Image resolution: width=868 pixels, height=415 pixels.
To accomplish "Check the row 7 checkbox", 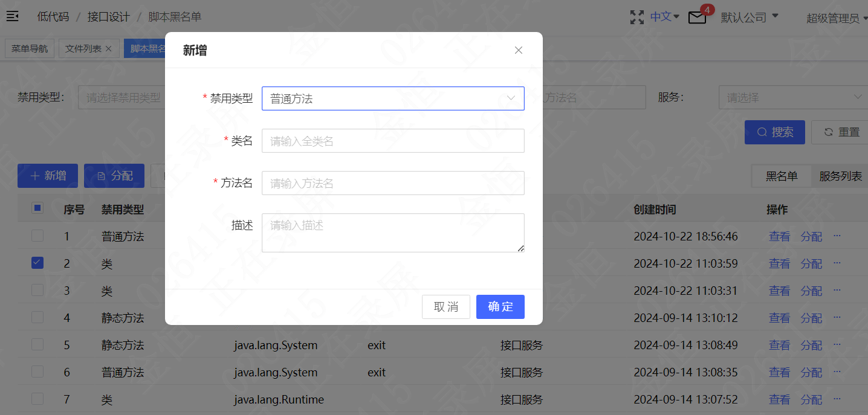I will [37, 399].
